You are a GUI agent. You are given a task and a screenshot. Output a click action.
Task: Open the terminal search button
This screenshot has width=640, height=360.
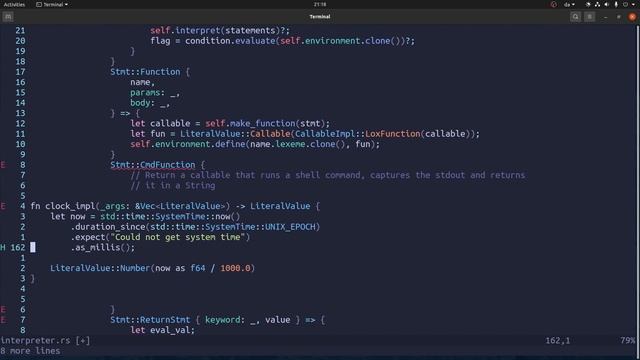[576, 17]
